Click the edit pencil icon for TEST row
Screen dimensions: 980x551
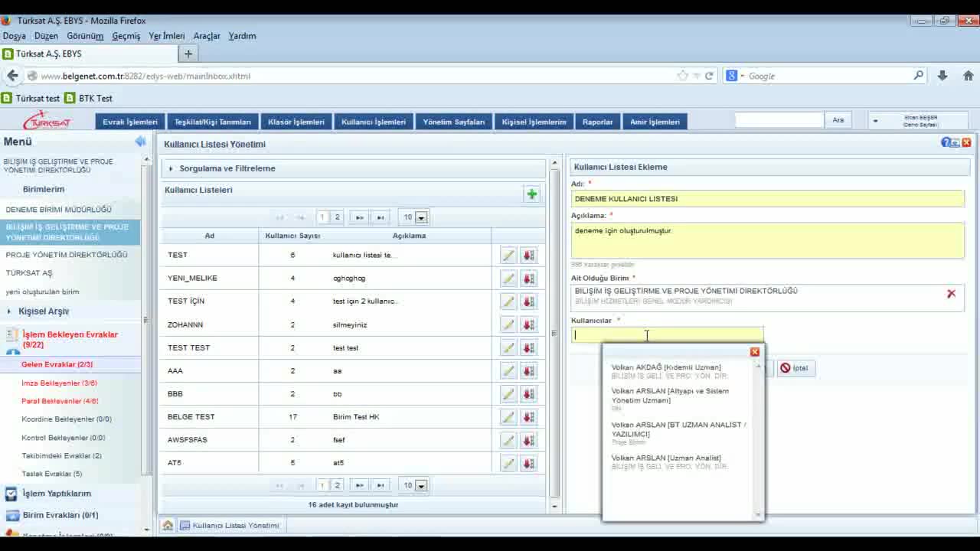click(x=508, y=256)
